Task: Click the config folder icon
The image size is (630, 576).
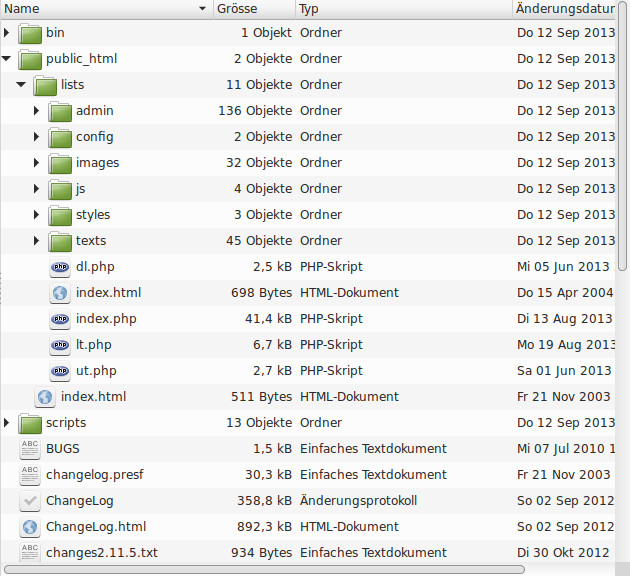Action: click(60, 137)
